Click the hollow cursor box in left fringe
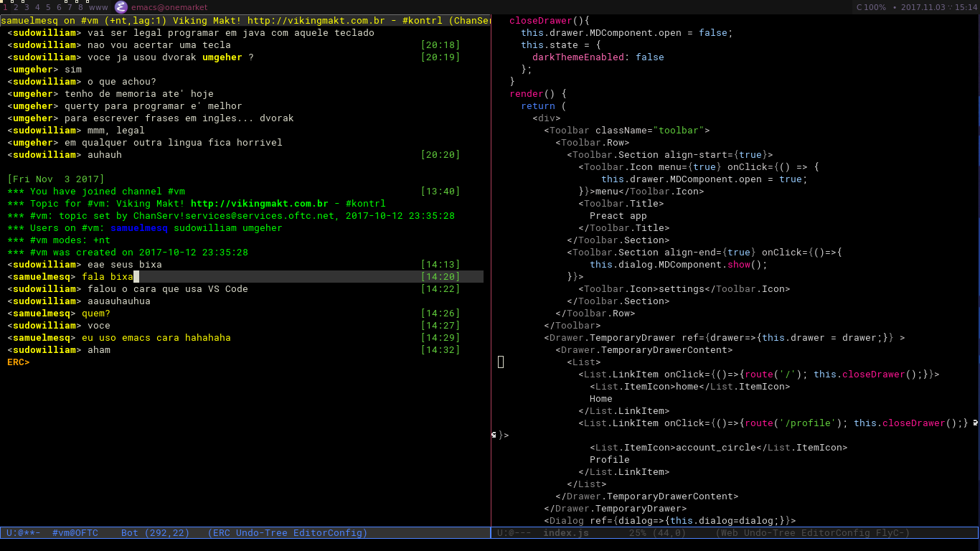This screenshot has width=980, height=551. [501, 362]
